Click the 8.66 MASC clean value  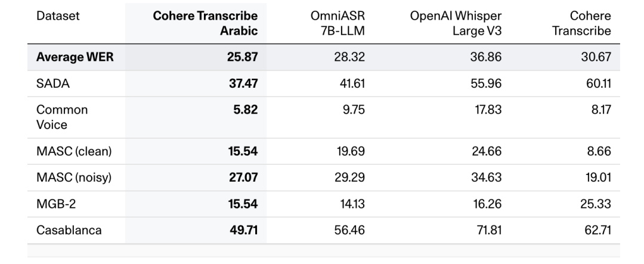tap(599, 151)
